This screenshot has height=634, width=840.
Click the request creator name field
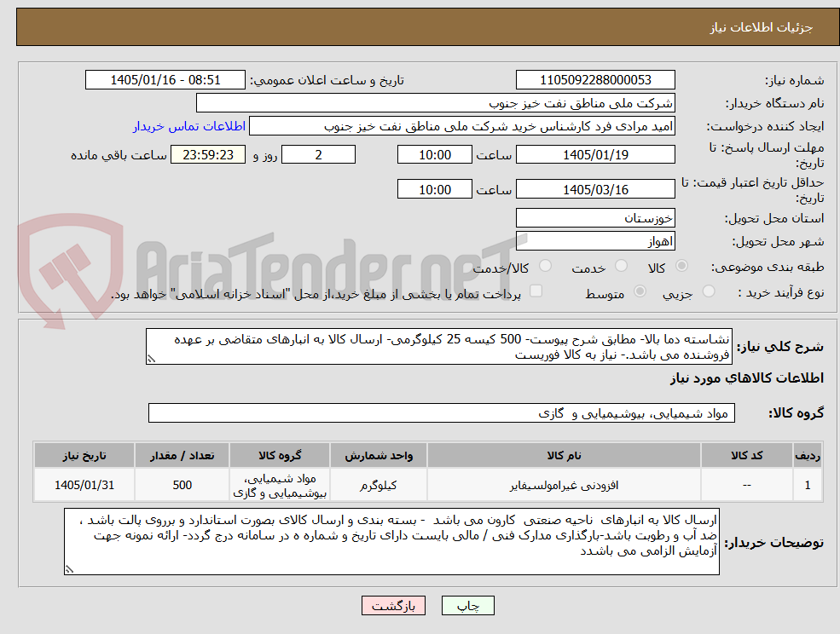[461, 126]
